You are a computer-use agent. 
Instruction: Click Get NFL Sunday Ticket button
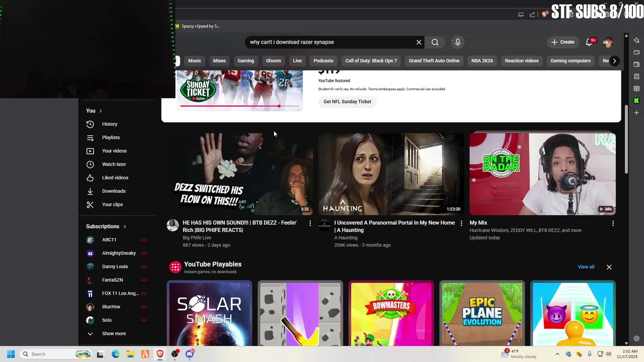pos(347,102)
